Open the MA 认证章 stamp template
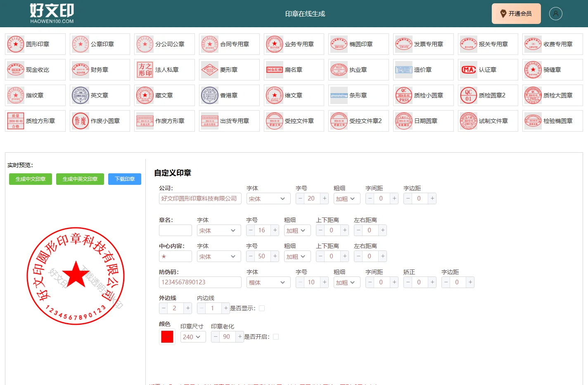Image resolution: width=588 pixels, height=385 pixels. click(x=488, y=70)
